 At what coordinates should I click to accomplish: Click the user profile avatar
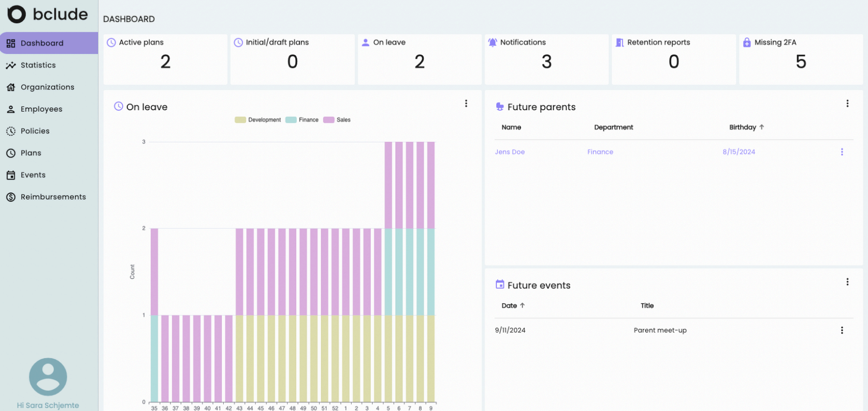[x=48, y=377]
